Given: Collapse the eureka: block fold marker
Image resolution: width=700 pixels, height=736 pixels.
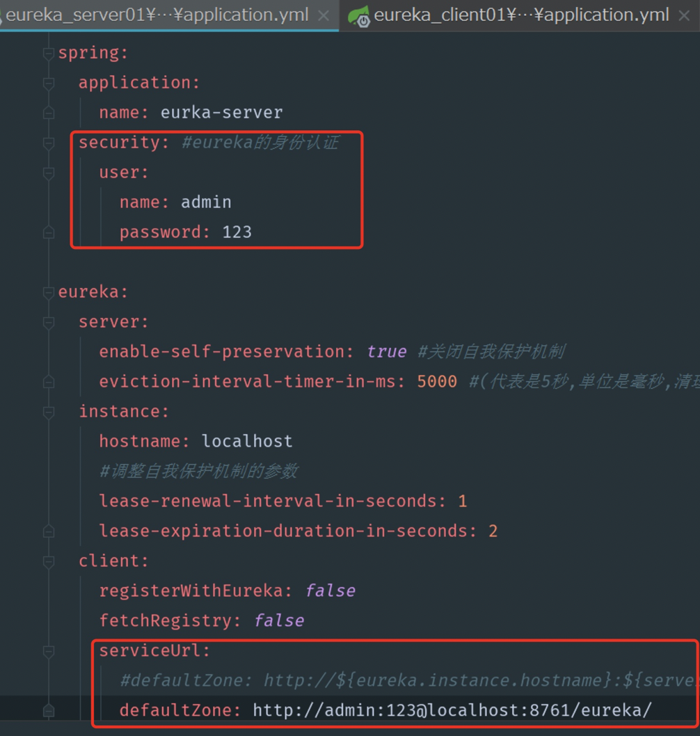Looking at the screenshot, I should tap(48, 292).
